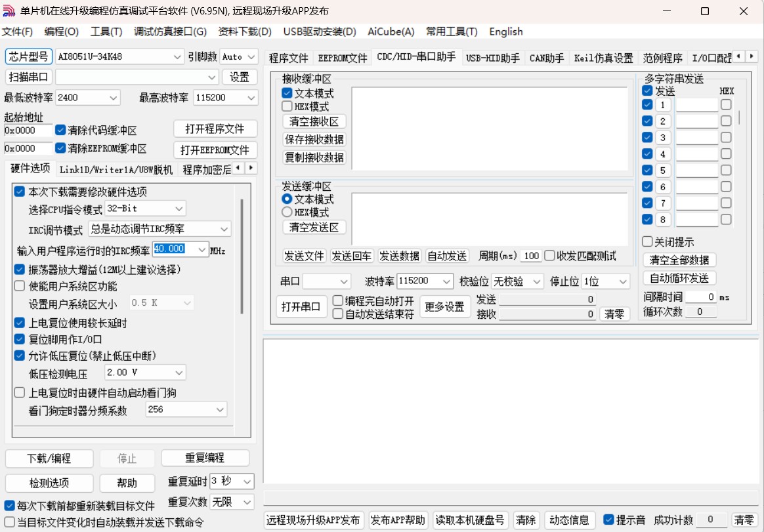Screen dimensions: 764x532
Task: Toggle 提示音 checkbox
Action: [x=608, y=520]
